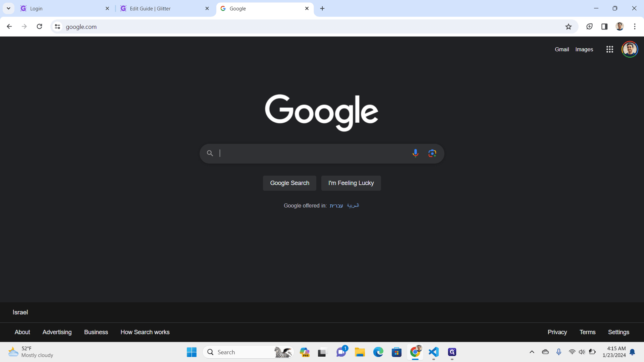Open the taskbar Search box
The height and width of the screenshot is (362, 644).
point(248,352)
